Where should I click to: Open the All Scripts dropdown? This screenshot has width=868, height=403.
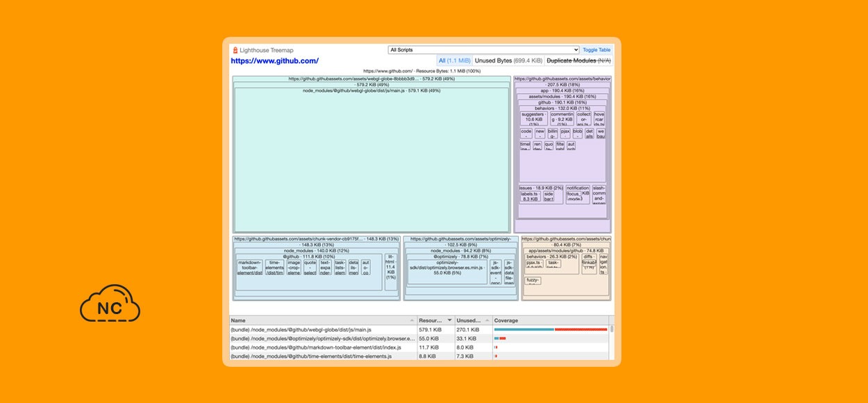(x=483, y=50)
